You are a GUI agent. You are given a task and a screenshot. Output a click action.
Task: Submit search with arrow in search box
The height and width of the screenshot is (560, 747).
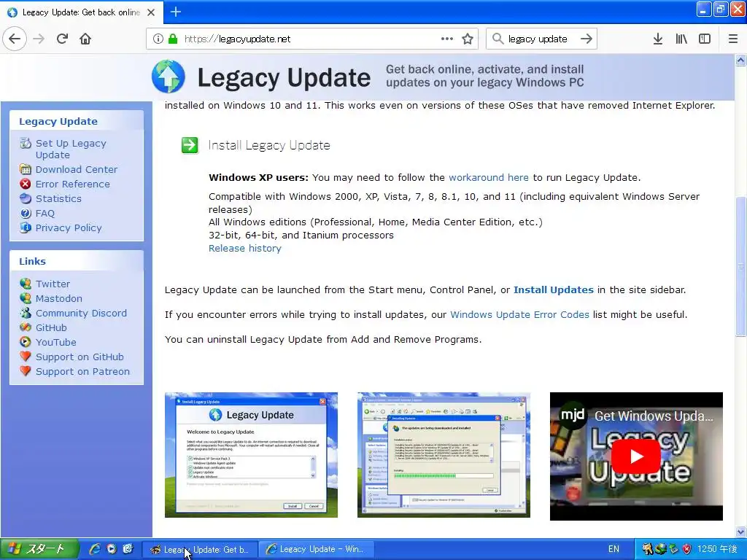[587, 39]
